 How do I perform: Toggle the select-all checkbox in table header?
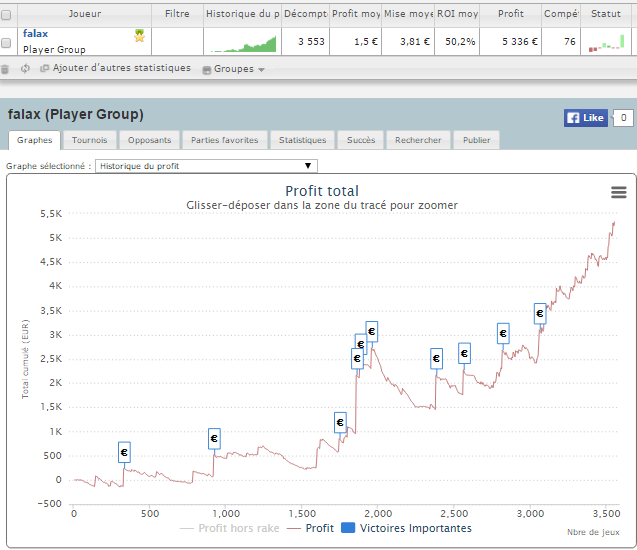click(6, 15)
